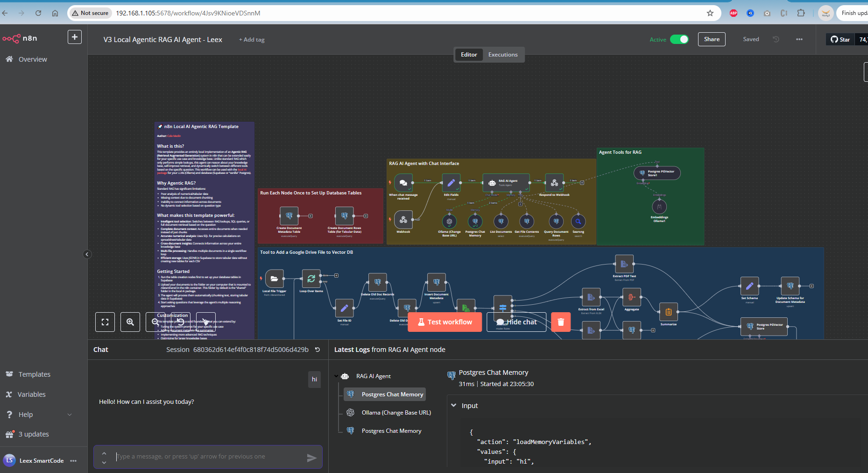Select the Edit Fields node
The height and width of the screenshot is (473, 868).
pos(451,183)
